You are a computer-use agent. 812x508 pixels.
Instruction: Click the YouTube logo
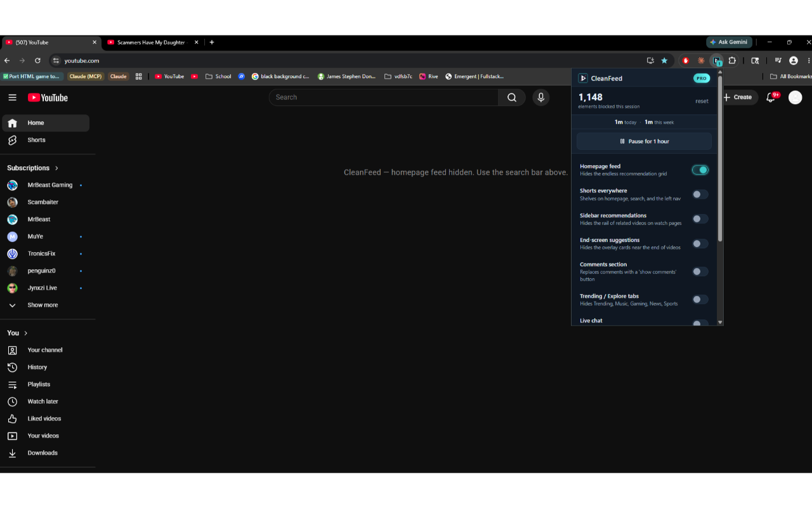click(48, 97)
